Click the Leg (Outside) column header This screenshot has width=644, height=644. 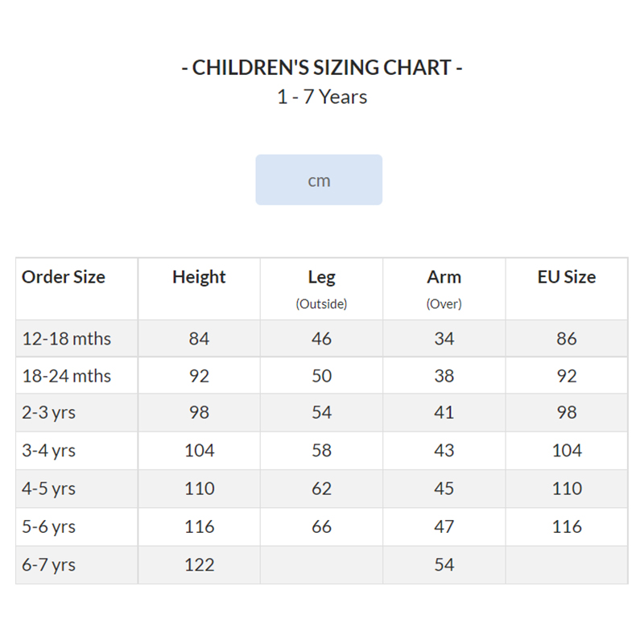click(x=321, y=289)
